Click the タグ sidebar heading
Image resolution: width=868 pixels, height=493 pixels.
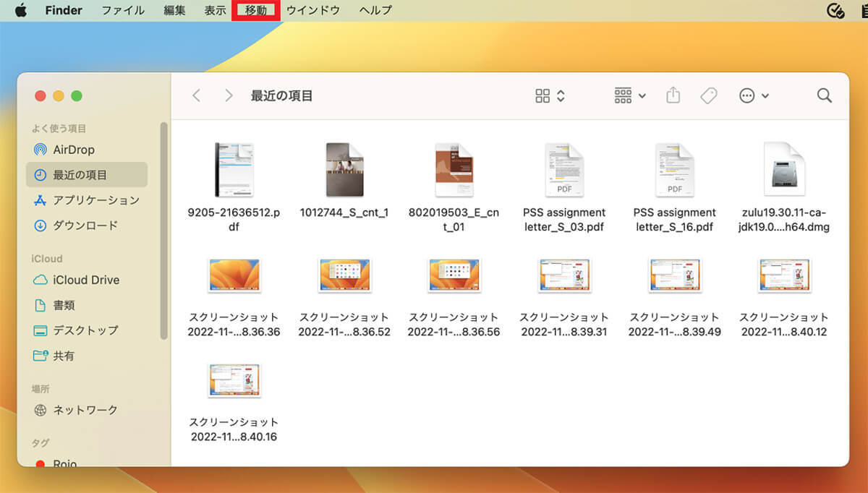coord(39,443)
